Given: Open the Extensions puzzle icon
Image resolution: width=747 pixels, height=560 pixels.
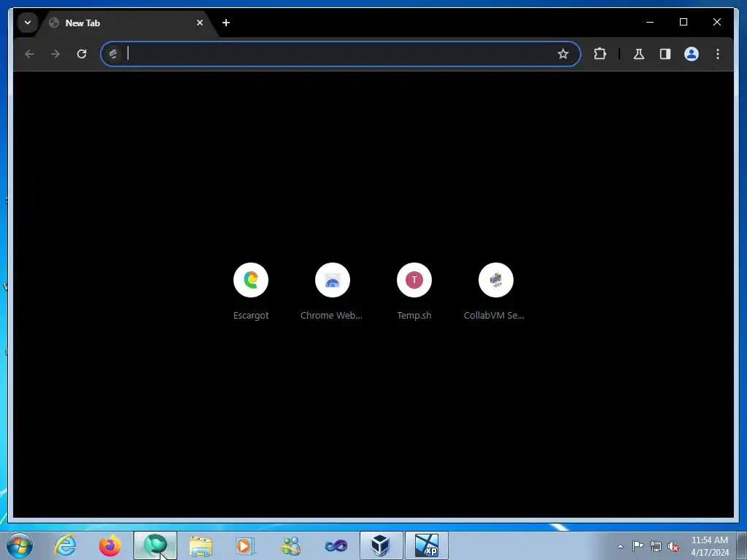Looking at the screenshot, I should click(x=600, y=54).
